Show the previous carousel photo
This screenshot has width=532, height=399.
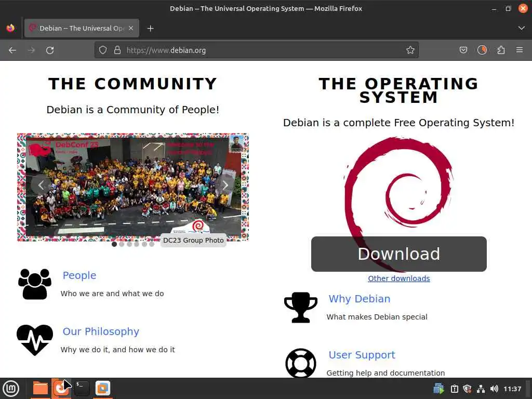pos(41,185)
